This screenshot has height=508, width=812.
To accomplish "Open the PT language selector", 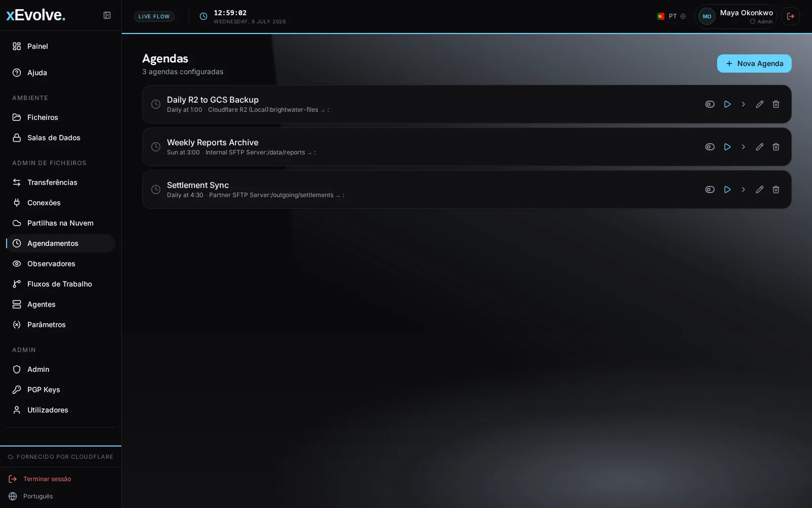I will [671, 16].
